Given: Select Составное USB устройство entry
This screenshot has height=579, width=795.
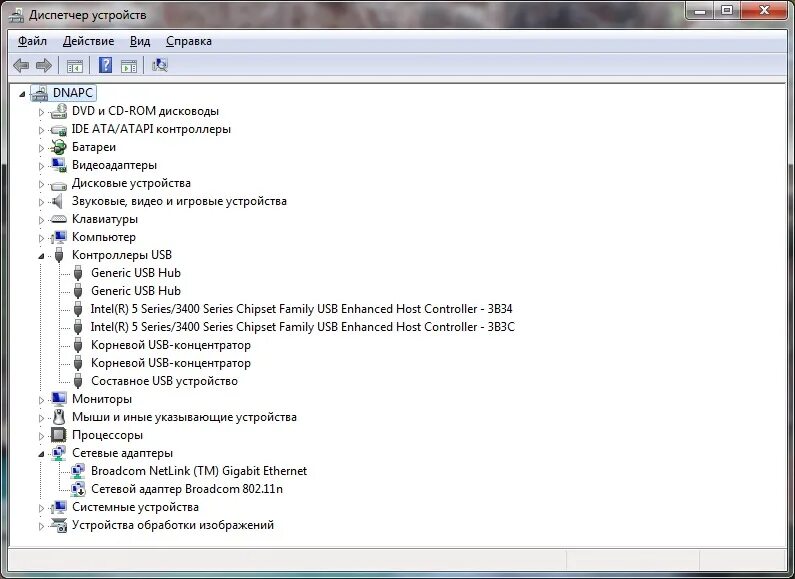Looking at the screenshot, I should point(164,381).
